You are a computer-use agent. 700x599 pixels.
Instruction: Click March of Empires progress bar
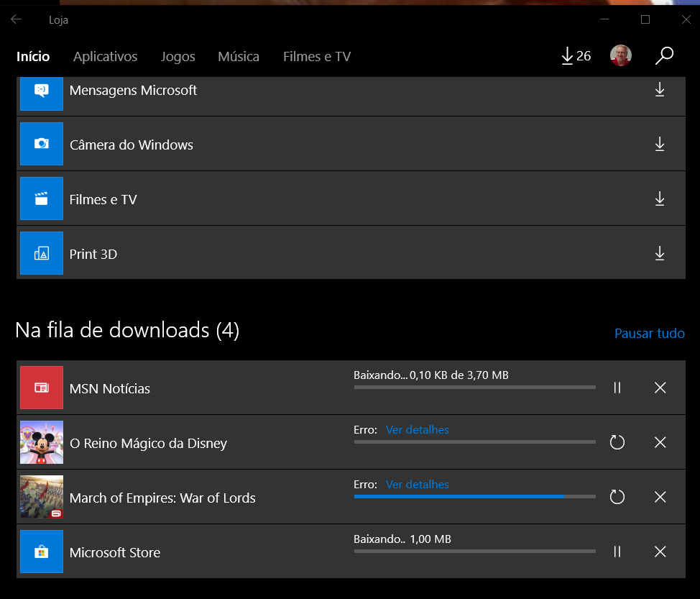coord(474,496)
